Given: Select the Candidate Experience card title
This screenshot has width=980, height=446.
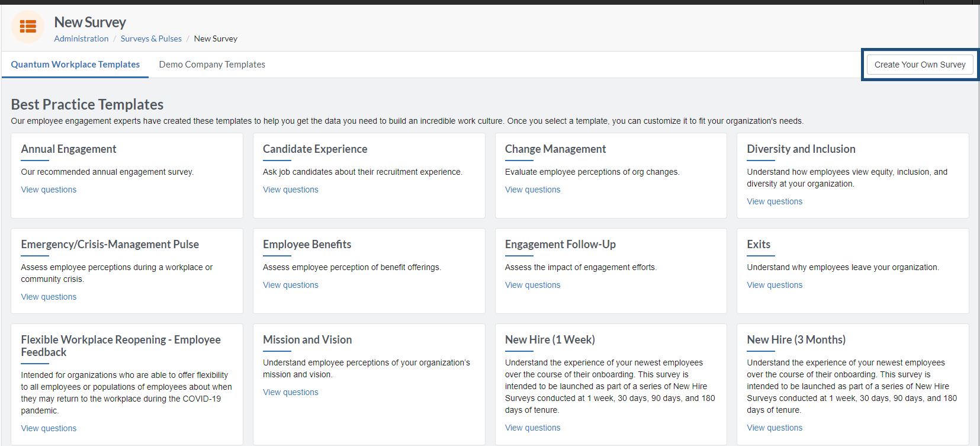Looking at the screenshot, I should point(315,149).
